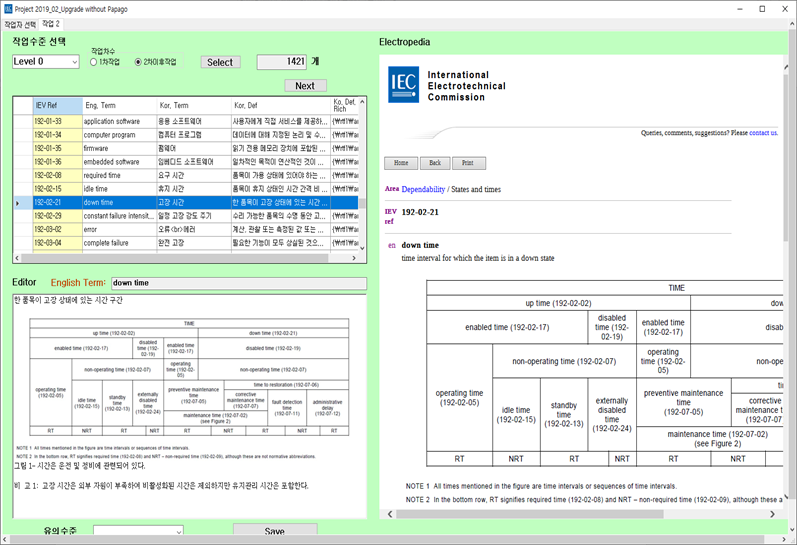Click the Korean definition text in Editor
This screenshot has height=545, width=797.
click(68, 300)
